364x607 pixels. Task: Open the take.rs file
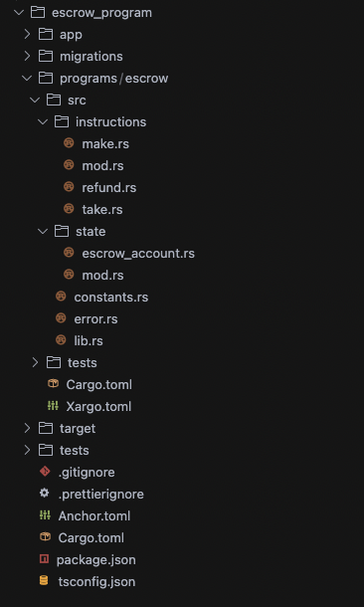click(102, 209)
